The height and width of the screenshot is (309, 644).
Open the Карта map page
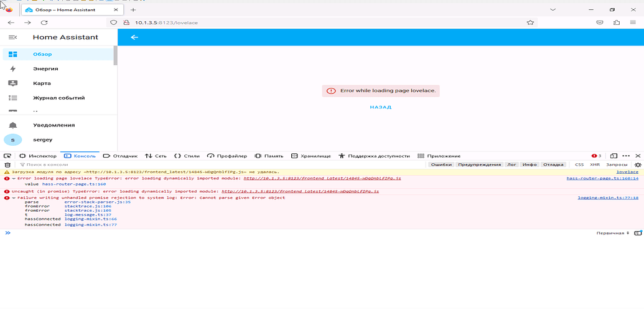point(58,83)
